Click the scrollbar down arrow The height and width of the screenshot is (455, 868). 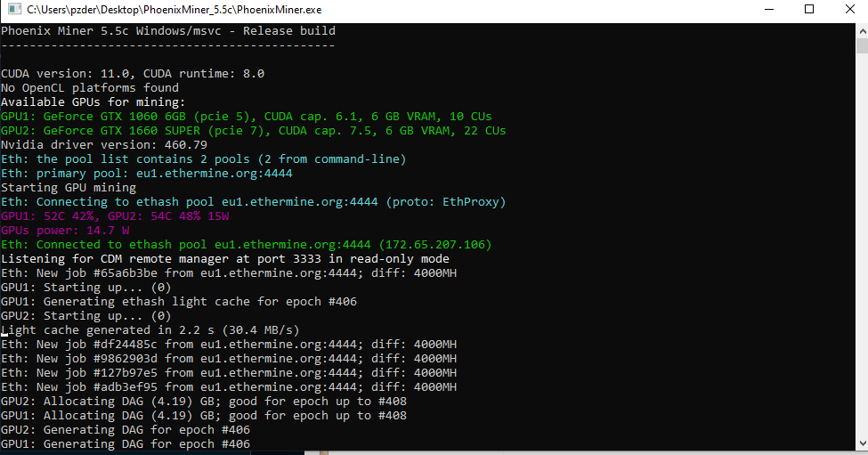862,443
